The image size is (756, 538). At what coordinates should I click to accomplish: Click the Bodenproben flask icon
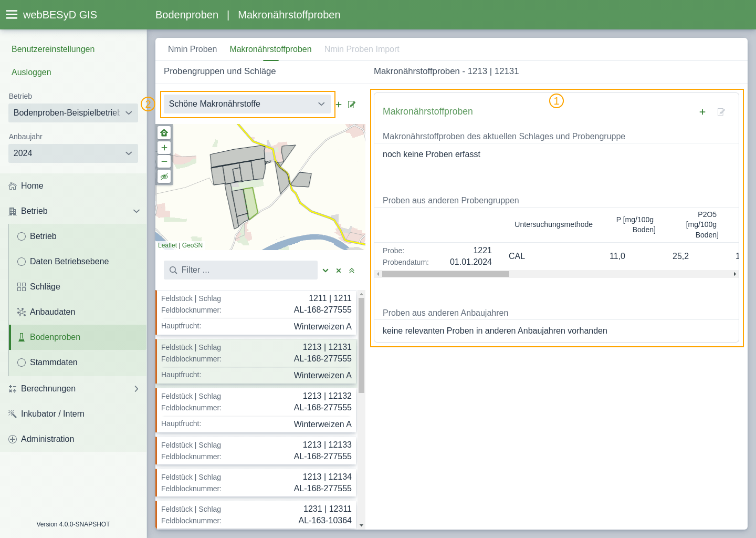(x=22, y=337)
